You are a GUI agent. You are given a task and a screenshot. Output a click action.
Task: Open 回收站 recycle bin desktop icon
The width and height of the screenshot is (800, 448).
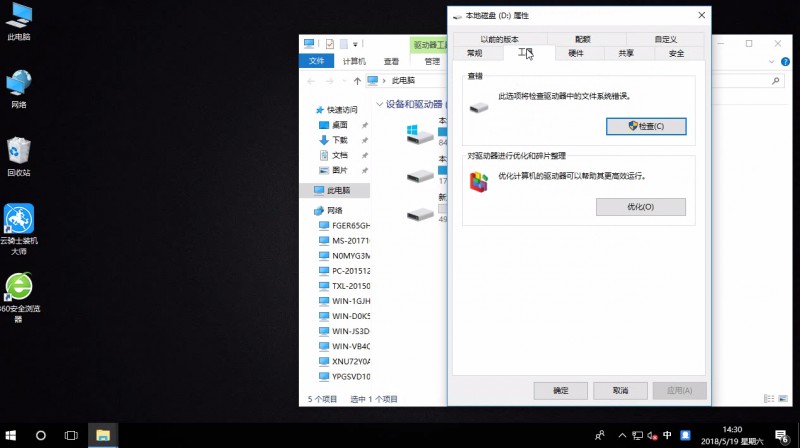(x=19, y=157)
